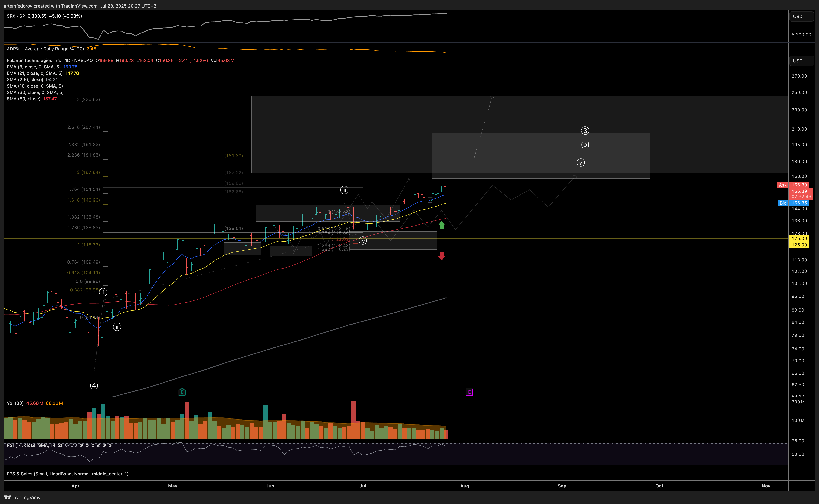
Task: Click the 1 (118.77) Fibonacci level label
Action: click(x=88, y=245)
